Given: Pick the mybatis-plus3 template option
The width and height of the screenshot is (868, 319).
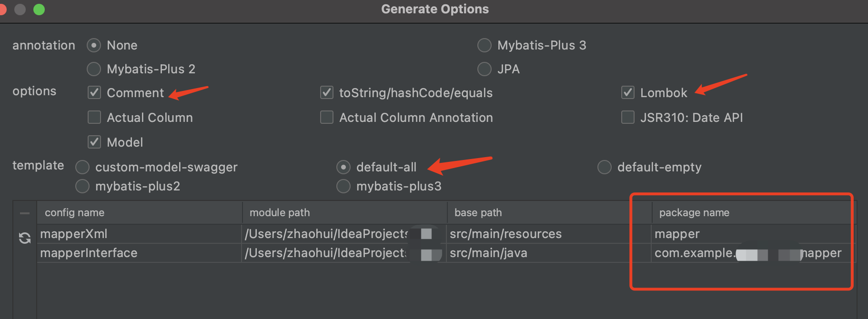Looking at the screenshot, I should [x=343, y=186].
